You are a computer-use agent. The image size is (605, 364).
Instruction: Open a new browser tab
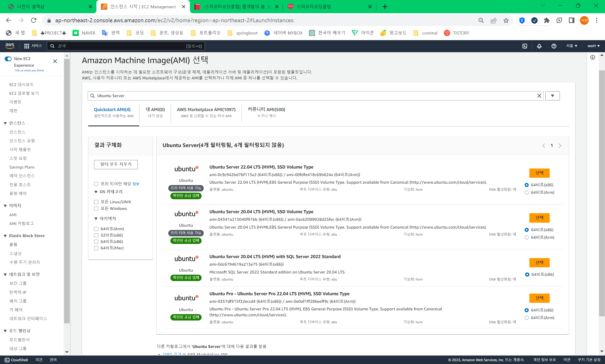tap(385, 7)
